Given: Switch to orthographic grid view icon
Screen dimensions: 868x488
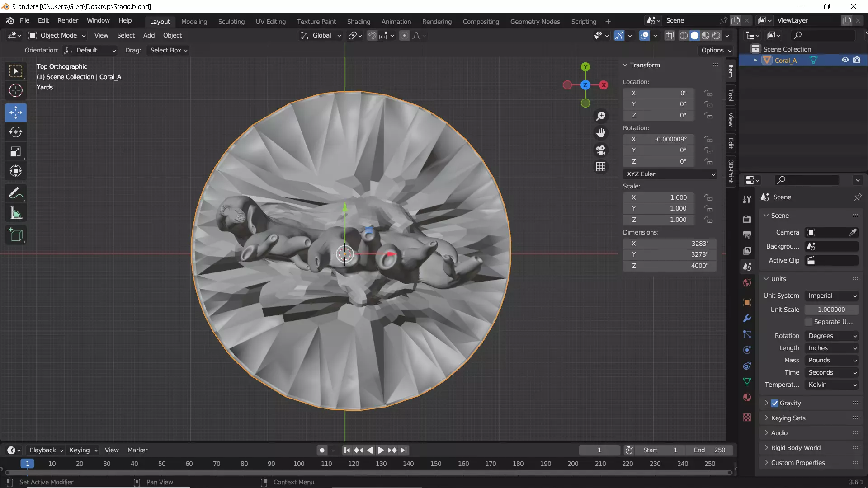Looking at the screenshot, I should 601,167.
